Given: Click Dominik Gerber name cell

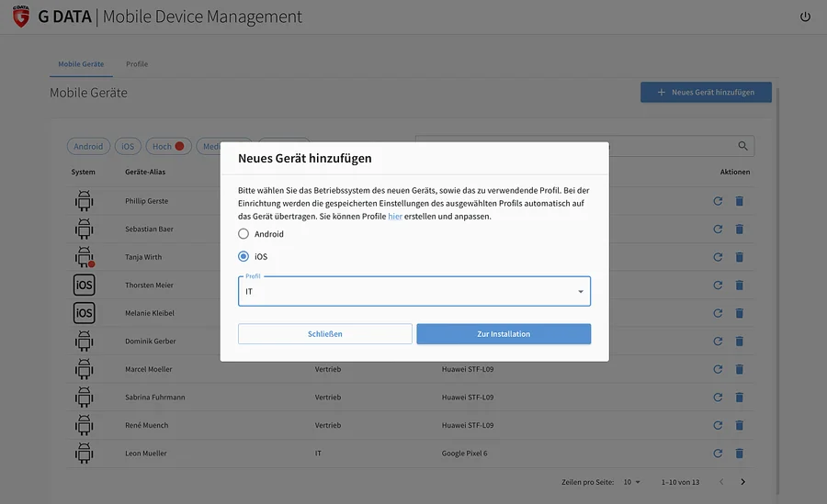Looking at the screenshot, I should click(151, 342).
